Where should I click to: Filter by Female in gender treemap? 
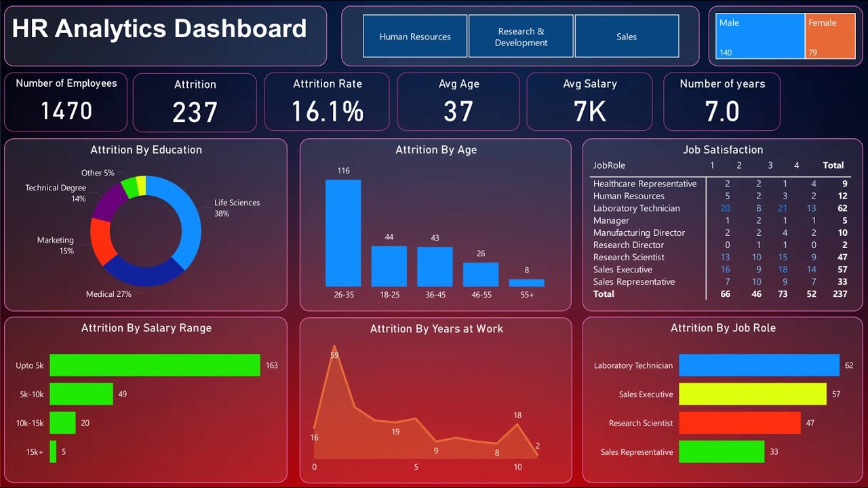[x=831, y=36]
